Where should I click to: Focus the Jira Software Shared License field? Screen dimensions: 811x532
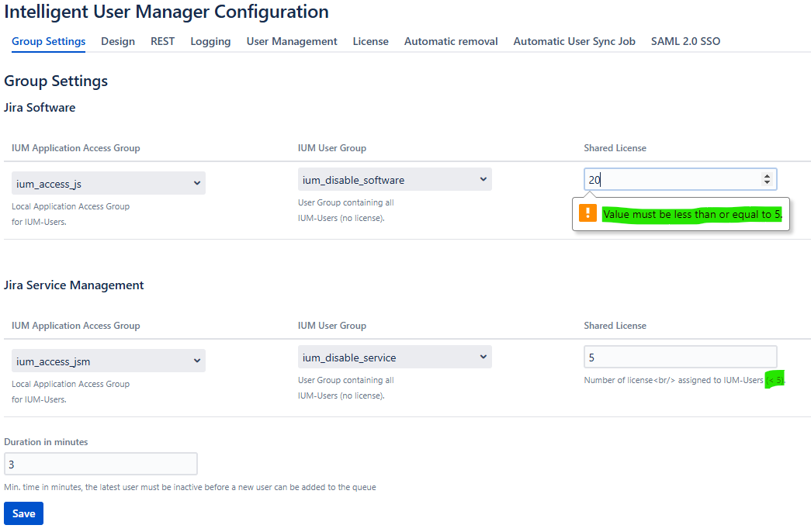(667, 180)
